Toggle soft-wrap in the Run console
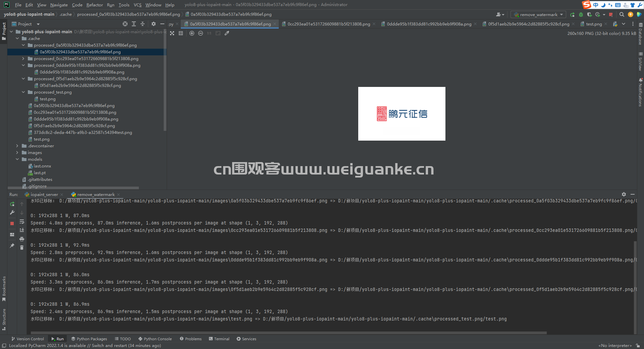 (x=22, y=222)
